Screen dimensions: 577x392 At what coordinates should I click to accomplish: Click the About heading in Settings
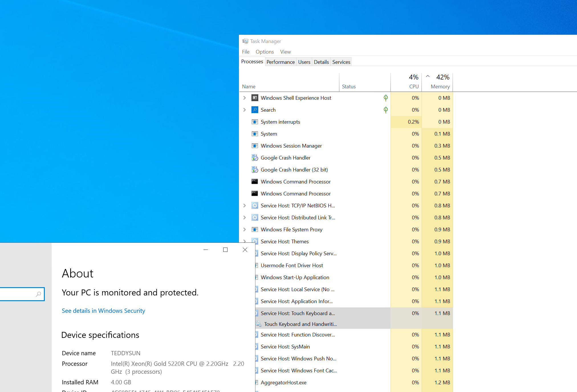pos(78,273)
